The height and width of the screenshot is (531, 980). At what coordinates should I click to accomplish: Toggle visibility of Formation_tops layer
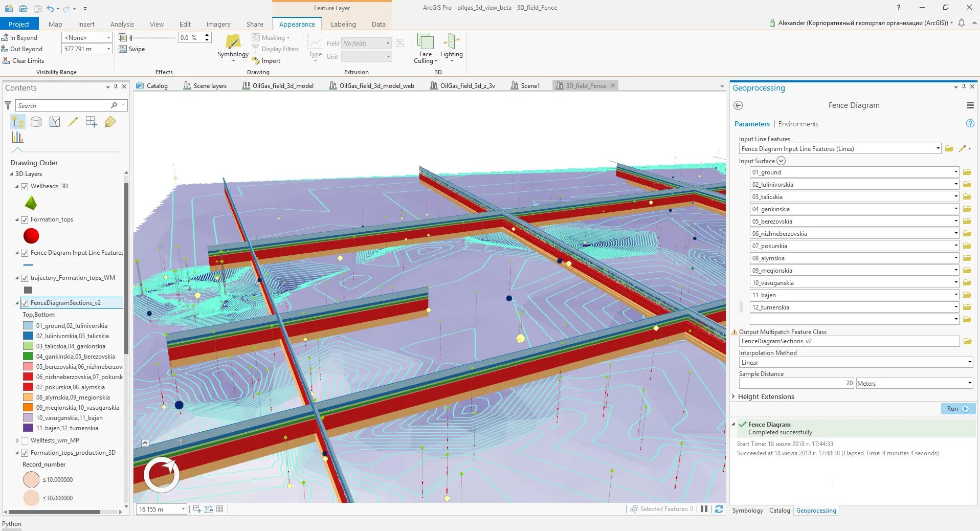pyautogui.click(x=25, y=220)
